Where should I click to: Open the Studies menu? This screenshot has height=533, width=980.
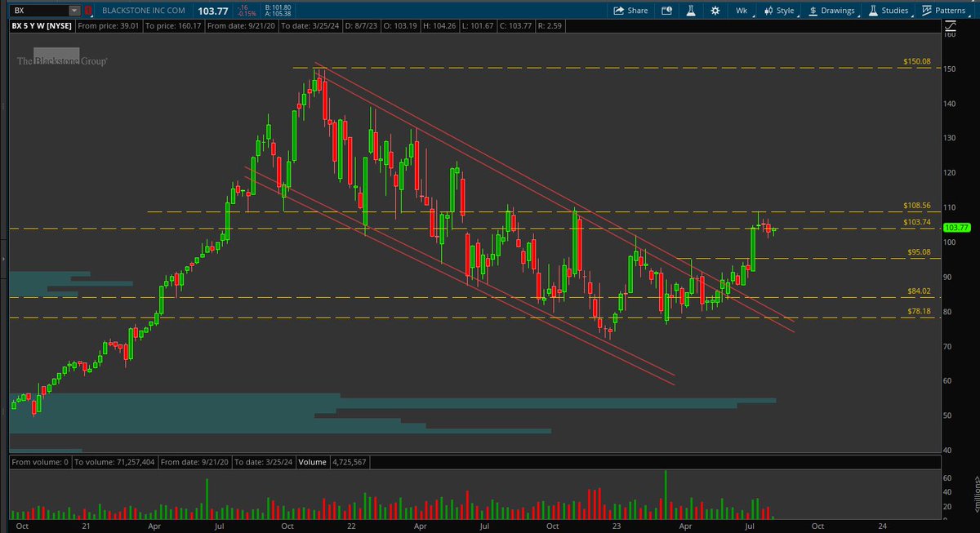click(x=889, y=11)
